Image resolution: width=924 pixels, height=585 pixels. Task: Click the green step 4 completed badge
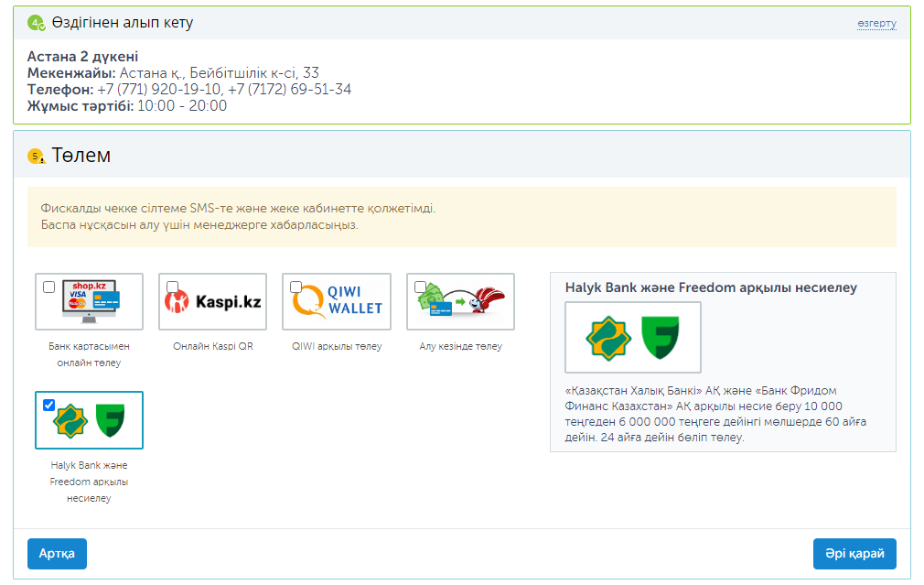click(x=36, y=23)
